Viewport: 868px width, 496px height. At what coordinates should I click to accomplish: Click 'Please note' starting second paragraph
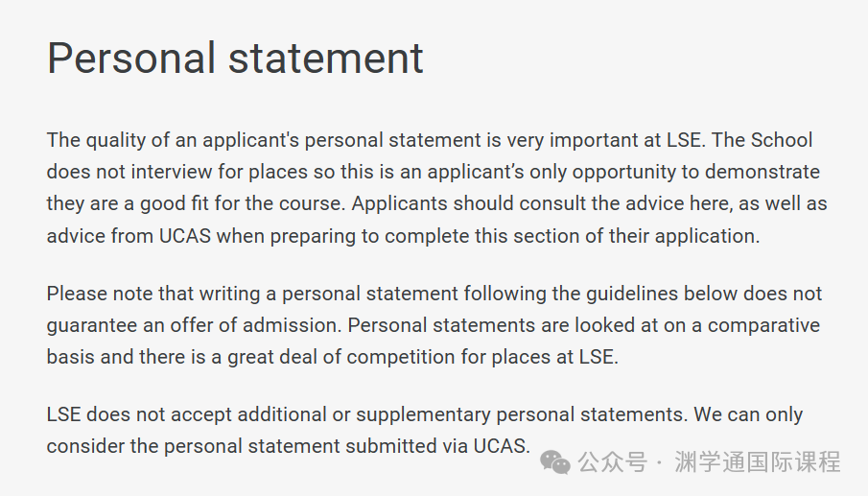point(100,294)
